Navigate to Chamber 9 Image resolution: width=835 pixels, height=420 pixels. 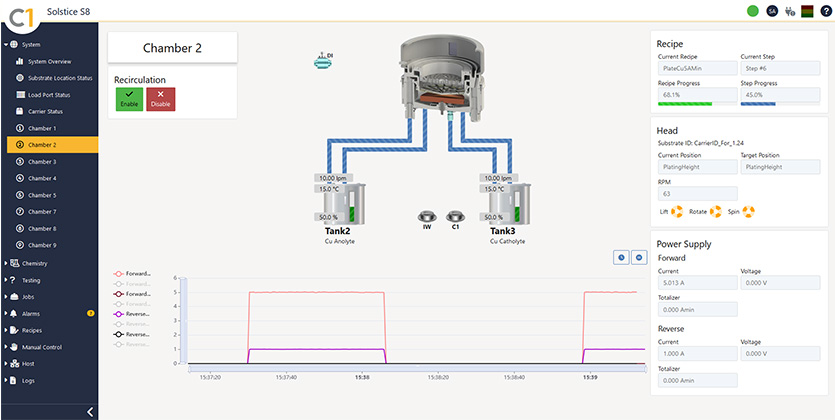(x=52, y=245)
